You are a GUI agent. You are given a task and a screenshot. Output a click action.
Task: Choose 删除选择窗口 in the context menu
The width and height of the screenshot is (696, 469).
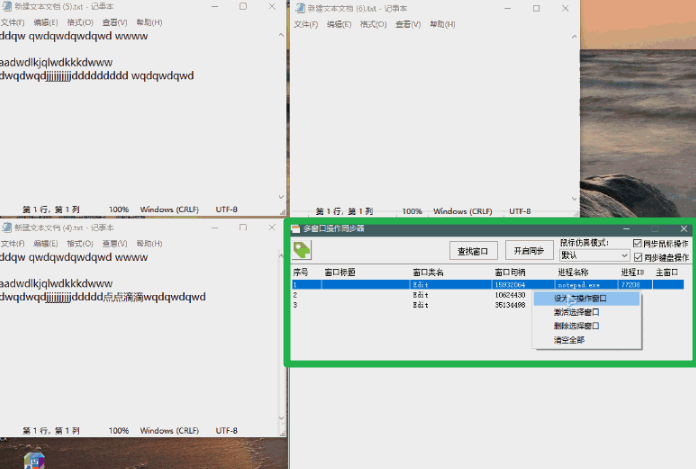click(586, 326)
